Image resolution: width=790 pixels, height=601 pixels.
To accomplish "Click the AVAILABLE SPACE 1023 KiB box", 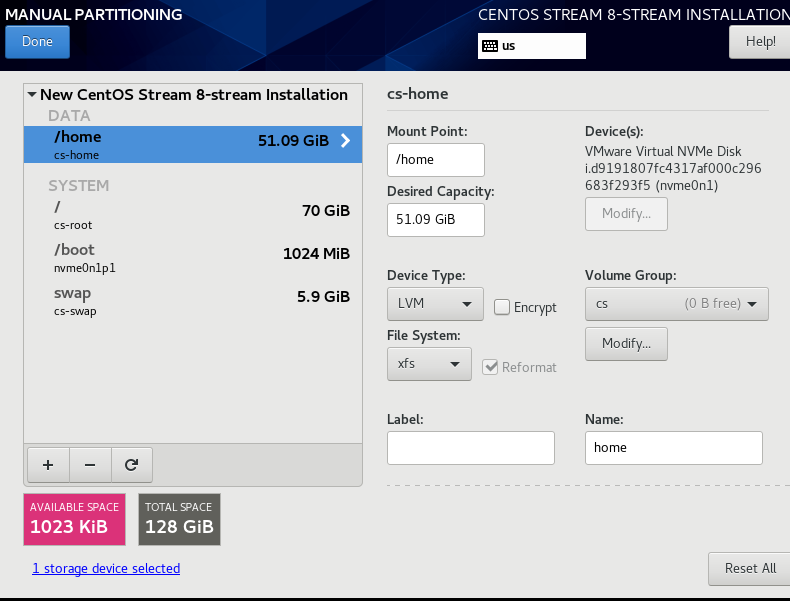I will (x=75, y=519).
